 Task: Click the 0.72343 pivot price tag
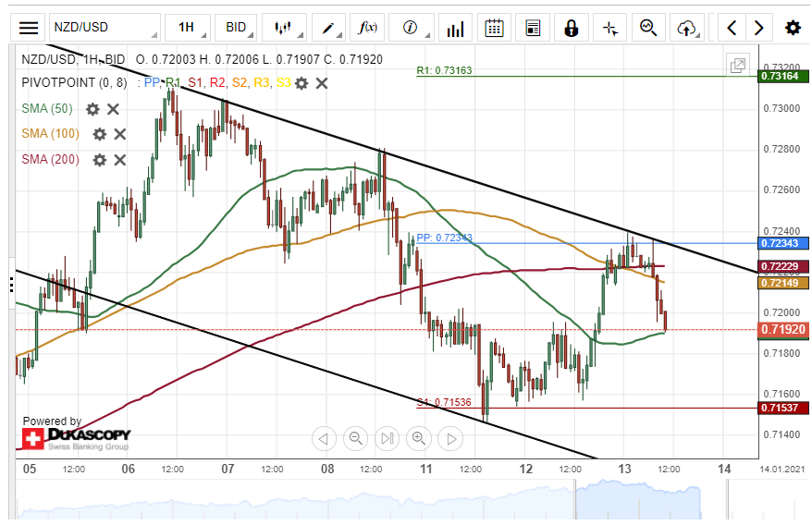[x=783, y=243]
